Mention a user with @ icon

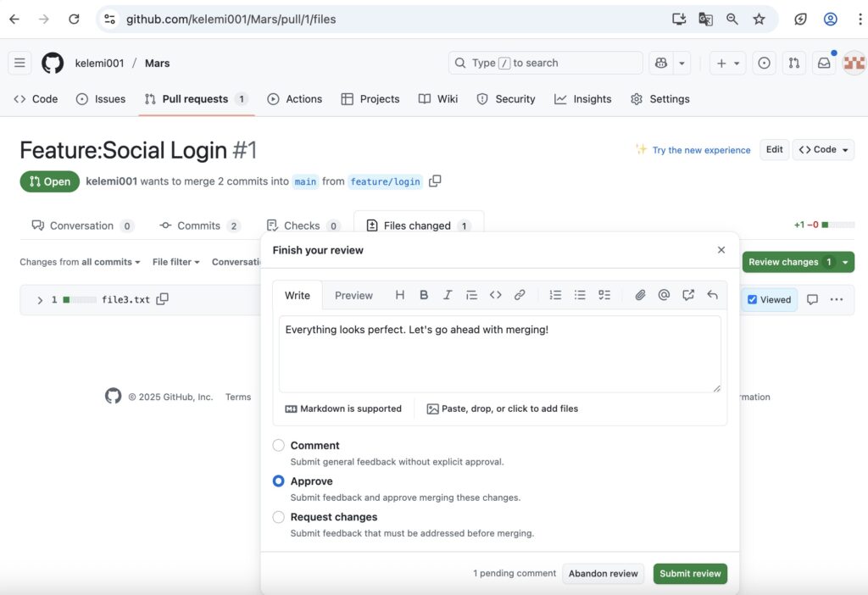664,295
